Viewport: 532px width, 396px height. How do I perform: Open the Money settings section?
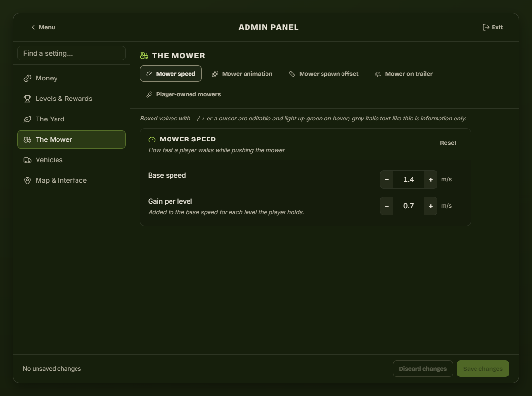(x=71, y=78)
